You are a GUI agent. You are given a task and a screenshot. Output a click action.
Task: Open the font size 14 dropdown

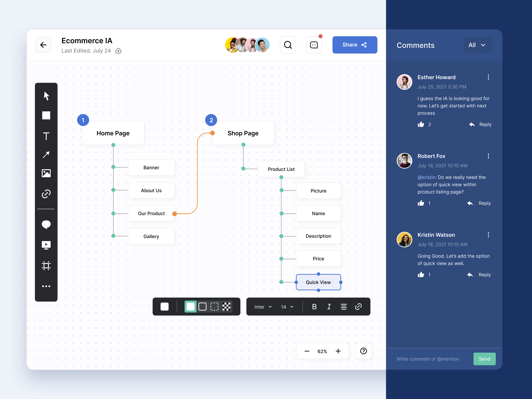coord(287,307)
